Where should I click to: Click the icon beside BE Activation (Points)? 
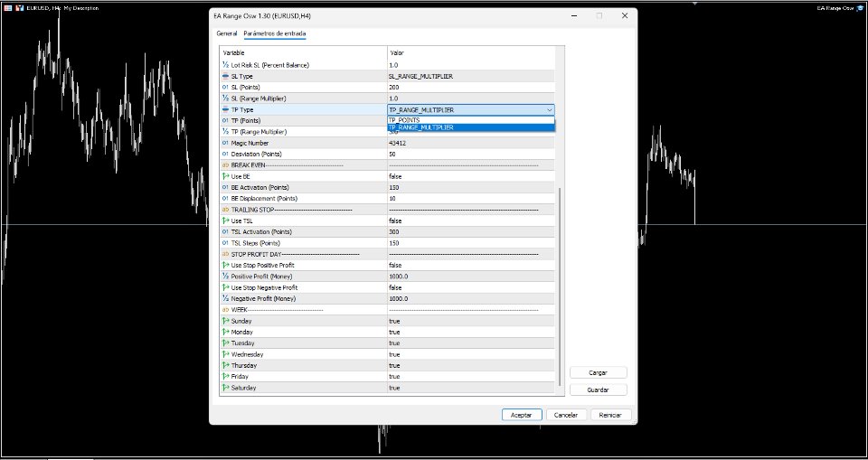pos(225,187)
